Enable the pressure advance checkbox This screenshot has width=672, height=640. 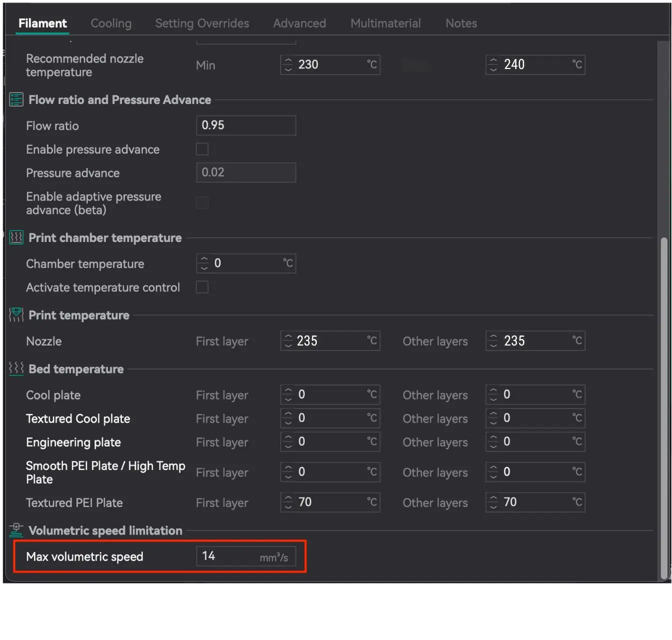tap(202, 149)
